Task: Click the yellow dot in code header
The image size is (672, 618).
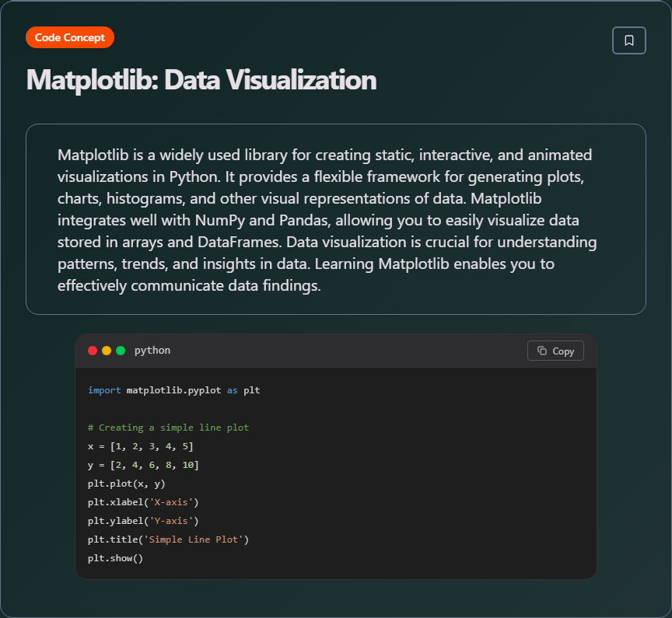Action: [x=107, y=351]
